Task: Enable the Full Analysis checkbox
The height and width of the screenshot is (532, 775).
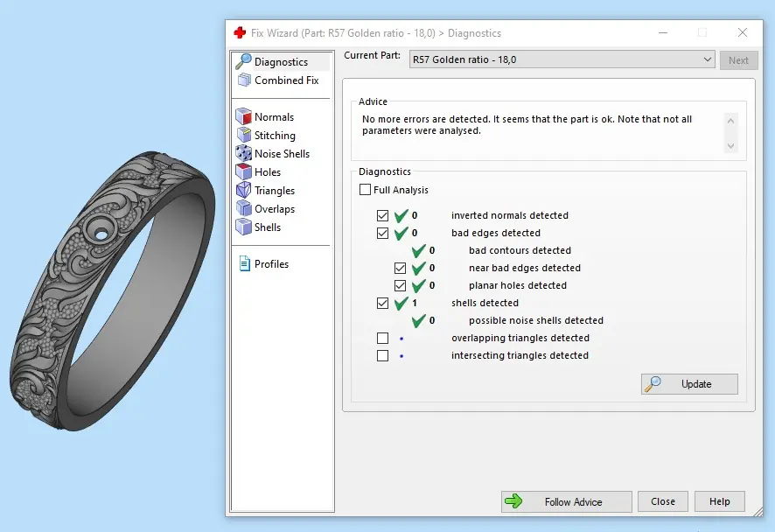Action: (x=366, y=189)
